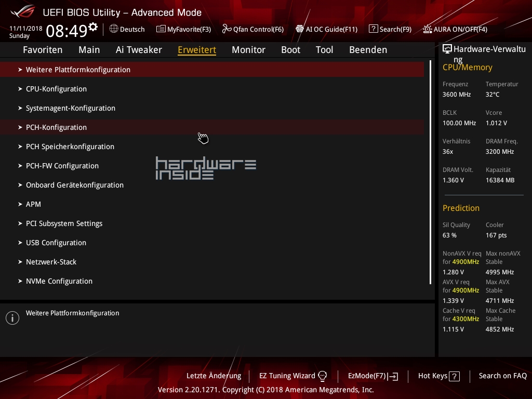Open NVMe Configuration entry

coord(59,281)
